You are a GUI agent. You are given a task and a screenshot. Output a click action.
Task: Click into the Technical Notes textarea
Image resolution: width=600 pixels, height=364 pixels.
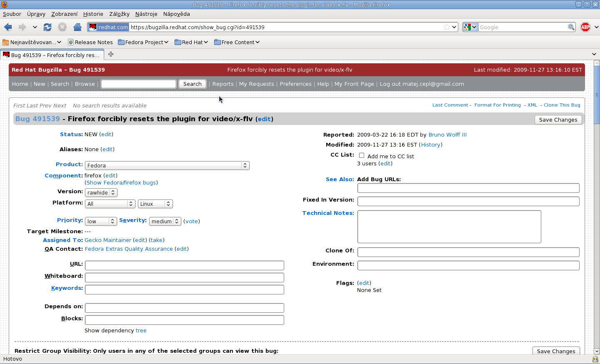click(449, 227)
